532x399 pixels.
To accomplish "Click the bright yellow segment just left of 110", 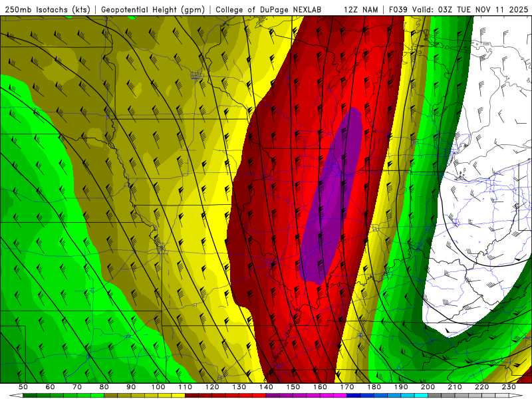I will [178, 396].
